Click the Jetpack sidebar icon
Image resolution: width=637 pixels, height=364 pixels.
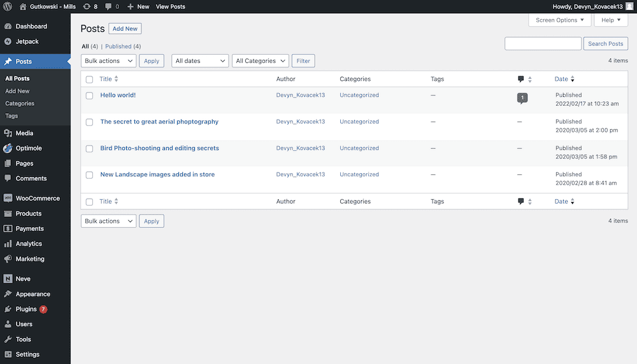[x=8, y=41]
